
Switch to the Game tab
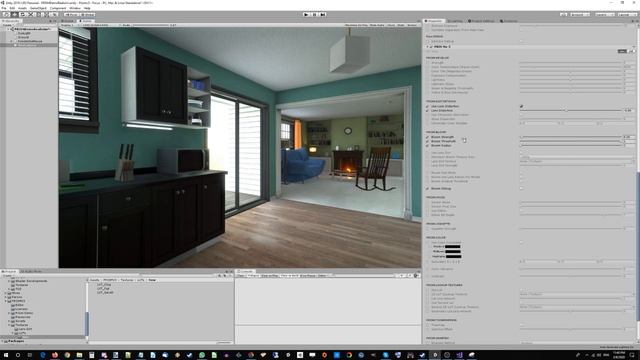(x=86, y=21)
